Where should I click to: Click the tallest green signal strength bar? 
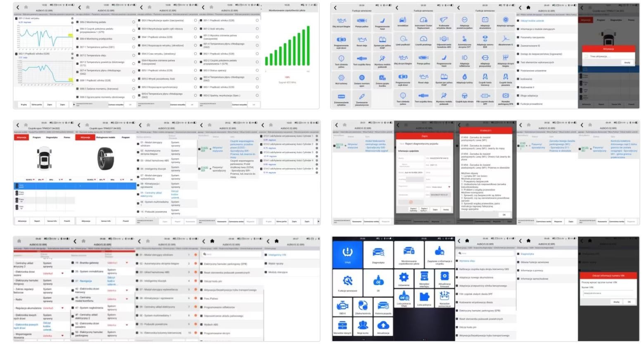tap(308, 45)
